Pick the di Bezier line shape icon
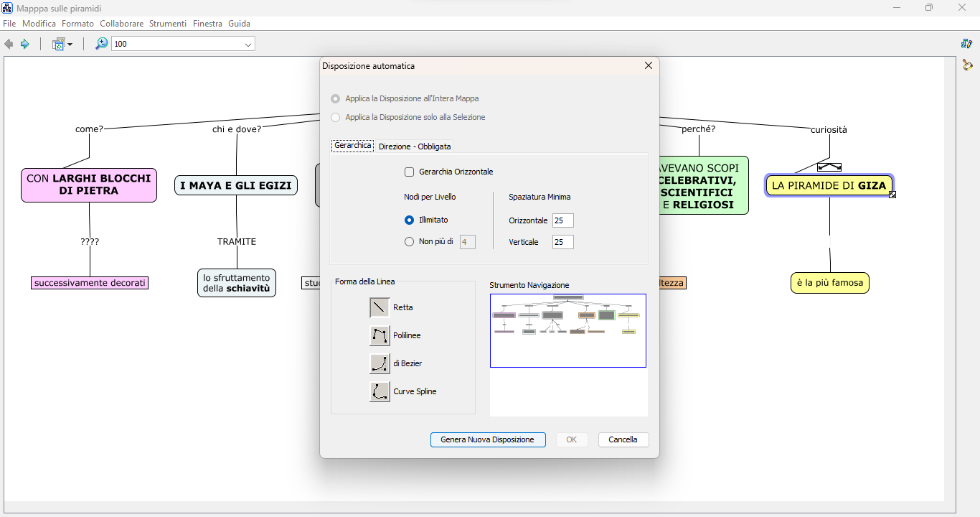The width and height of the screenshot is (980, 517). pyautogui.click(x=380, y=363)
